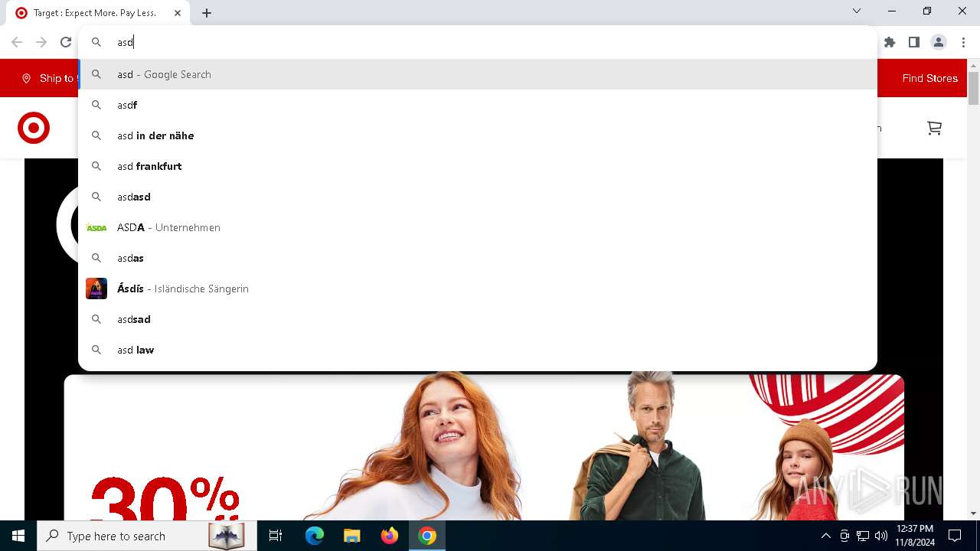
Task: Select the 'asd law' suggestion
Action: (x=478, y=350)
